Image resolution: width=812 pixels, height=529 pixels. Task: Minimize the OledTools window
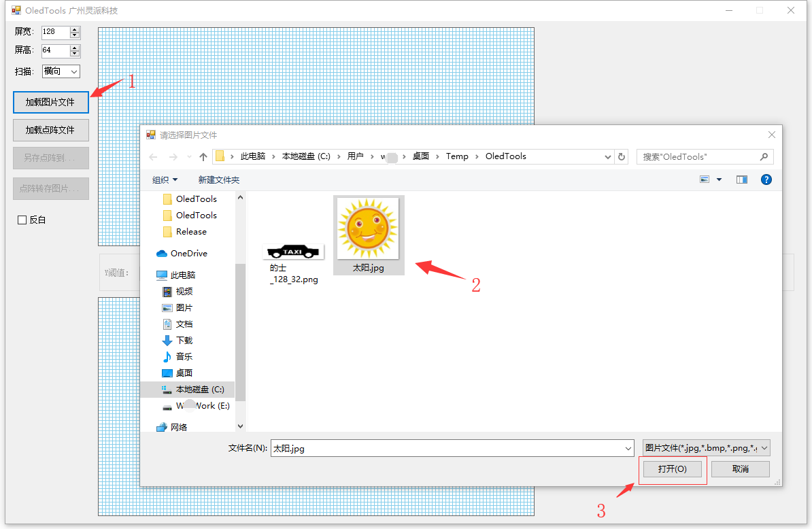click(x=729, y=10)
